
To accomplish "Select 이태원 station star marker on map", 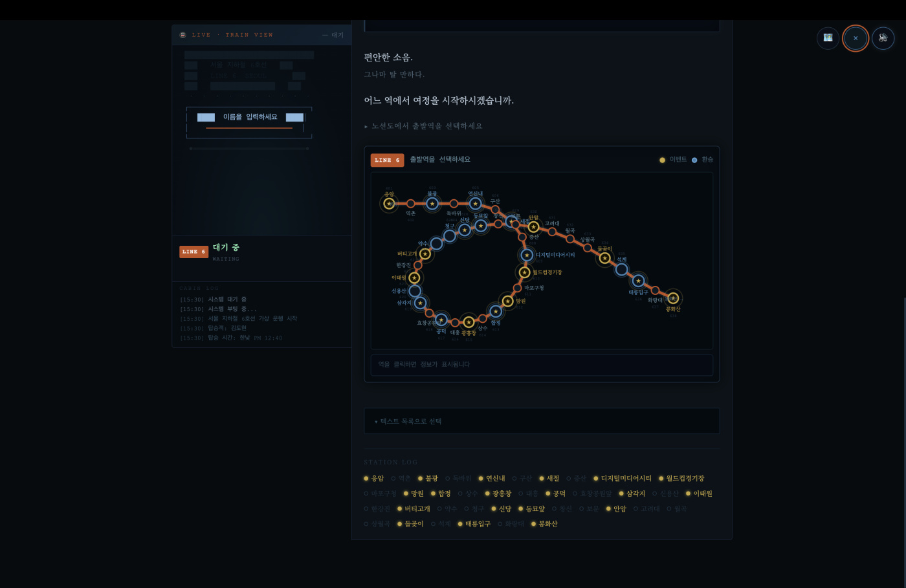I will coord(414,278).
